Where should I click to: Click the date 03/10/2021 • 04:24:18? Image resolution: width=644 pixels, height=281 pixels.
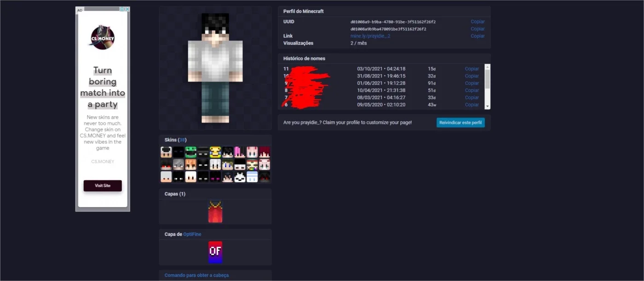coord(381,69)
